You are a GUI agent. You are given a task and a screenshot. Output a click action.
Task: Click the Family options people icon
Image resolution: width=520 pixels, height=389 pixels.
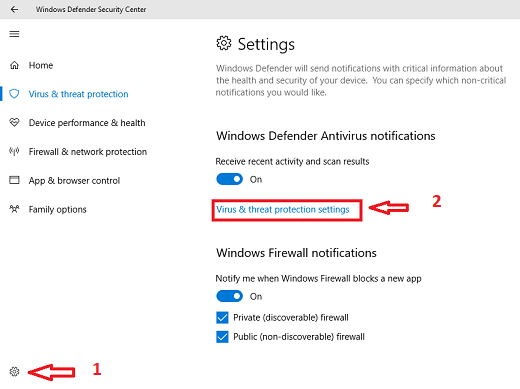pyautogui.click(x=14, y=209)
